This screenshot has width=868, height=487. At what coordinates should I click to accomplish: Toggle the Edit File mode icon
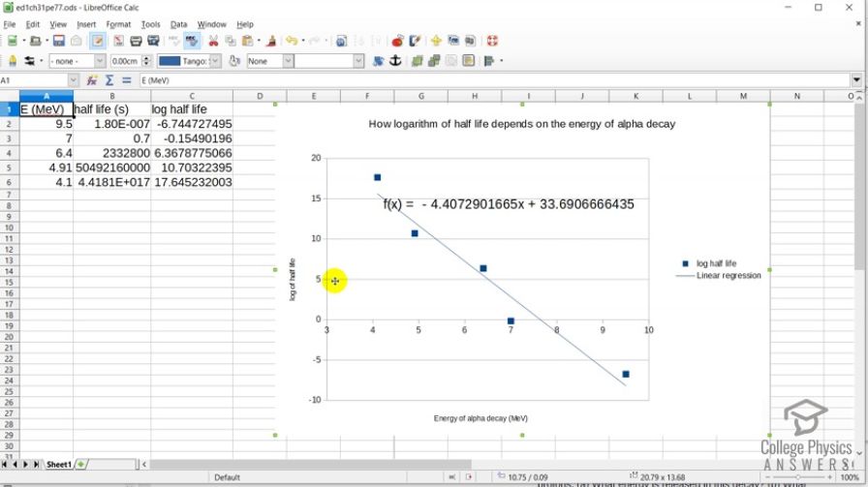pyautogui.click(x=98, y=42)
